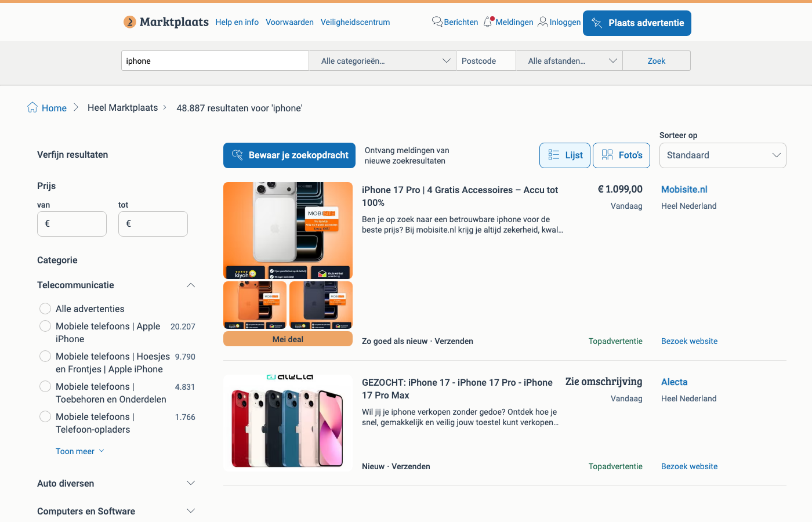Switch to Foto's view
The width and height of the screenshot is (812, 522).
point(621,155)
